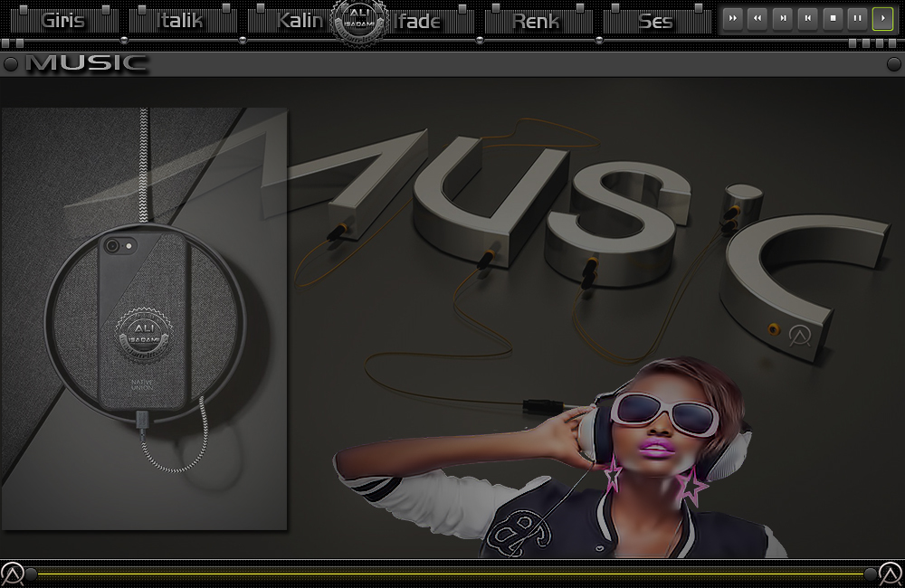The width and height of the screenshot is (905, 588).
Task: Open the Ses sound menu
Action: [x=655, y=21]
